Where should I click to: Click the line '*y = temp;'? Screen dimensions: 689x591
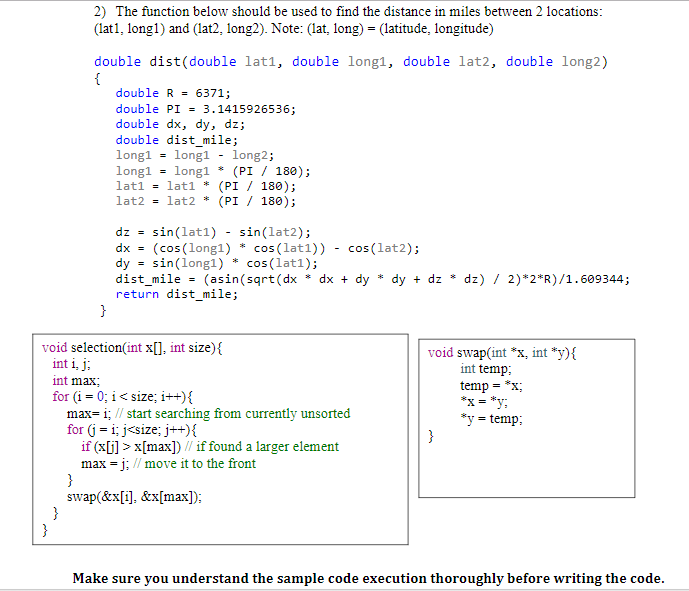pos(491,418)
